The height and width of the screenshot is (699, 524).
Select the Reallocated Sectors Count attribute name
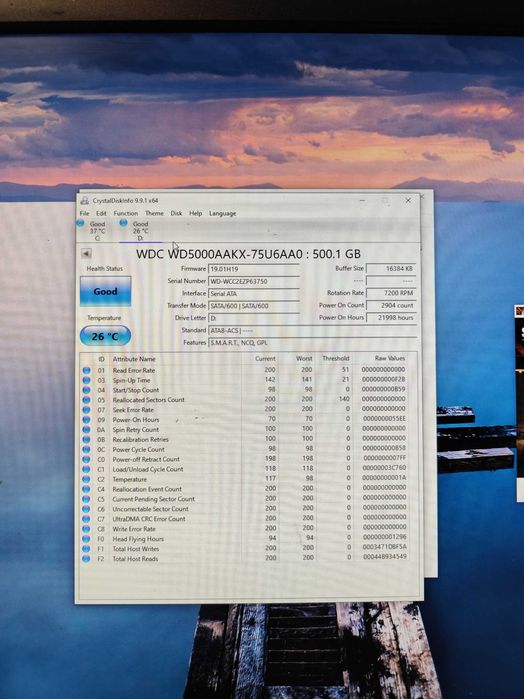[149, 400]
